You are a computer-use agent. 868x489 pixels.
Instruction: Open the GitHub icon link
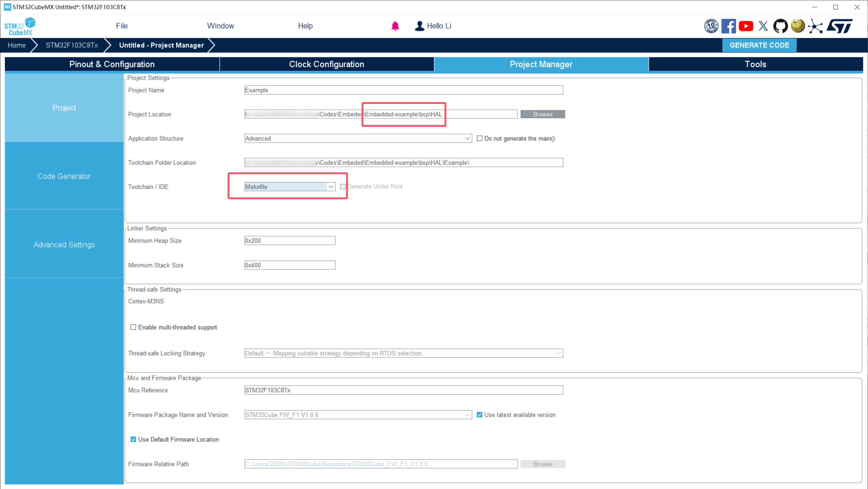click(x=781, y=26)
